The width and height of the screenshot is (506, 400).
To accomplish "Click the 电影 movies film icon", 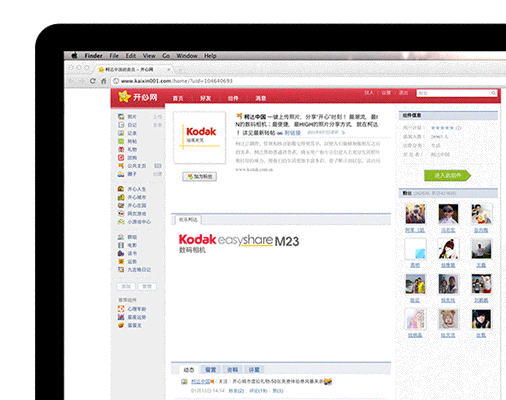I will pyautogui.click(x=121, y=245).
